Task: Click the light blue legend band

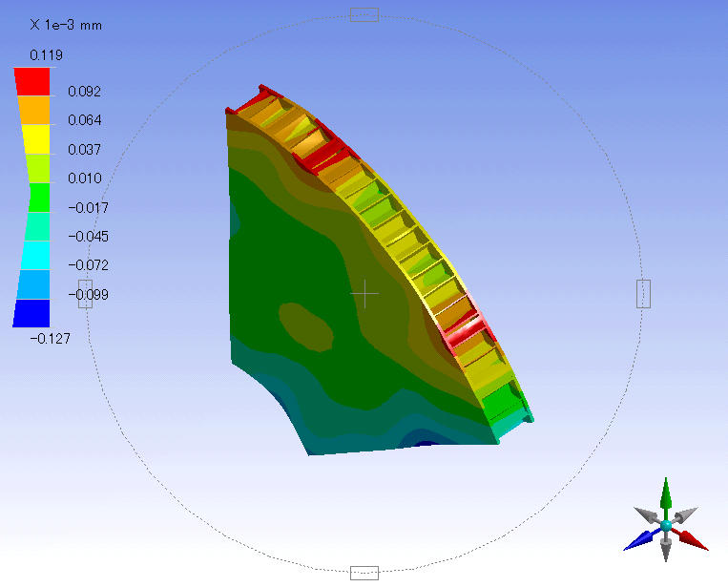Action: 33,284
